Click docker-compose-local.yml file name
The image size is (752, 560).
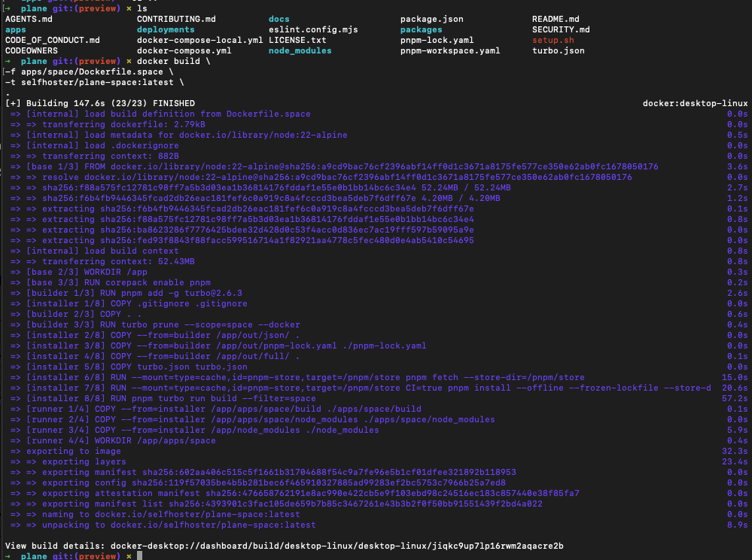(200, 41)
